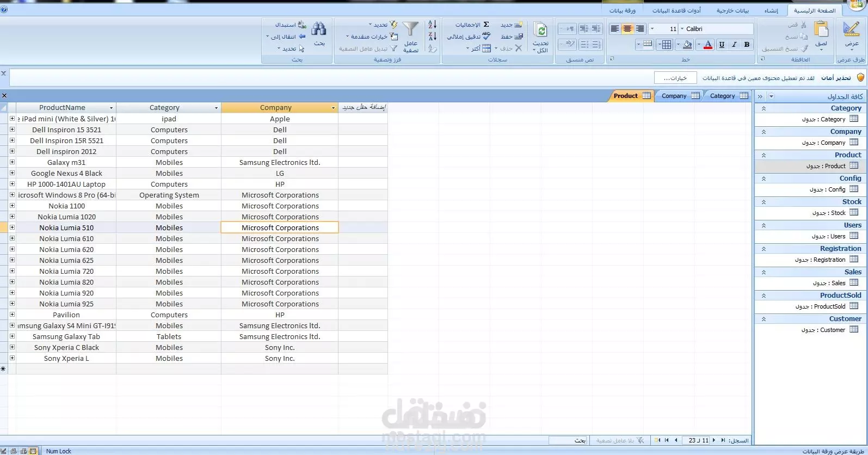Sort ascending A to Z

(x=433, y=24)
